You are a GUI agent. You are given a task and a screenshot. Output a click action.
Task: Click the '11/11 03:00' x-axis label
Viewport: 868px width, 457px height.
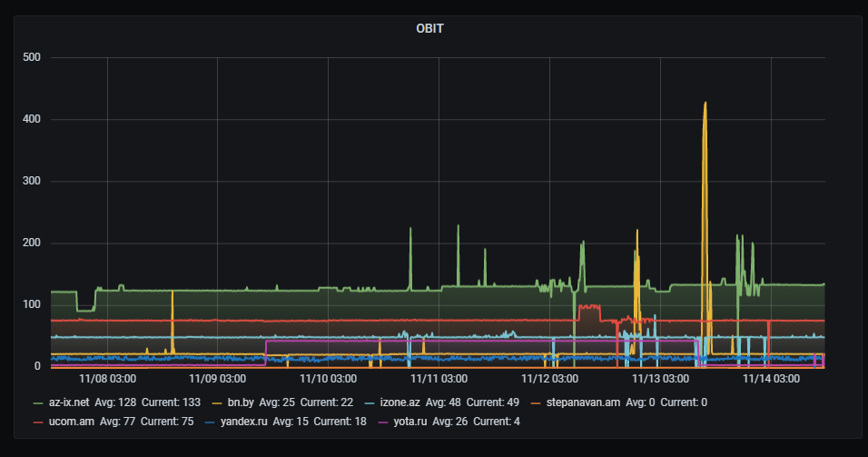coord(439,379)
